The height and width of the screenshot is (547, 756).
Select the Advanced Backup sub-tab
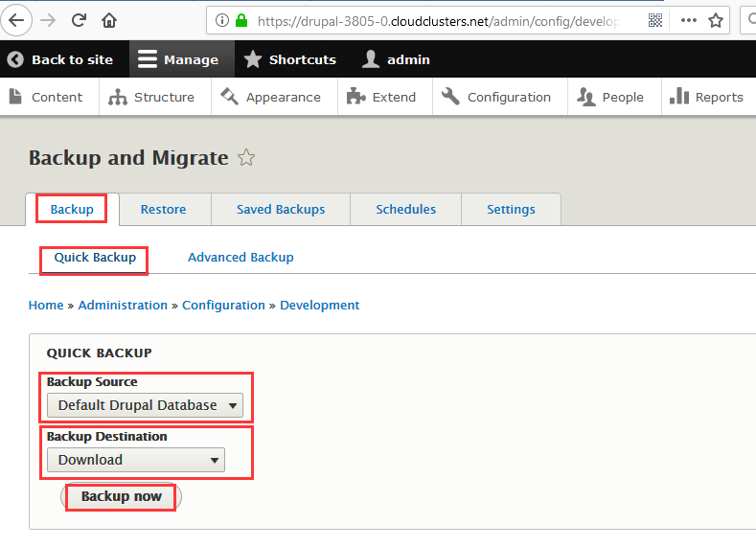coord(241,257)
